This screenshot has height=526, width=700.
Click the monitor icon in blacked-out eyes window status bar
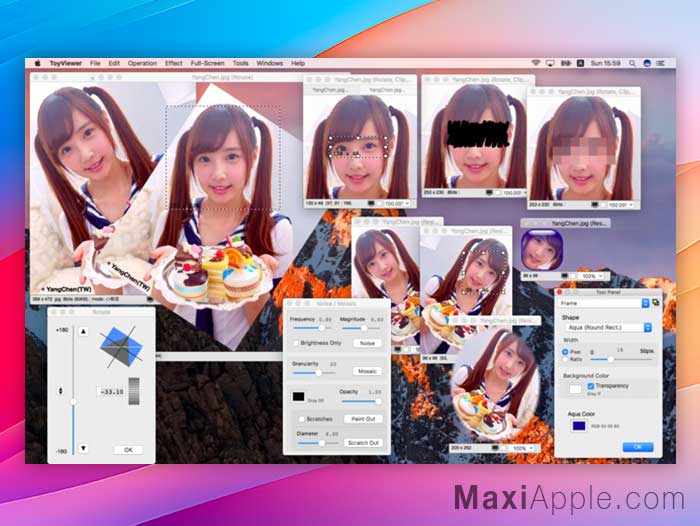coord(489,193)
